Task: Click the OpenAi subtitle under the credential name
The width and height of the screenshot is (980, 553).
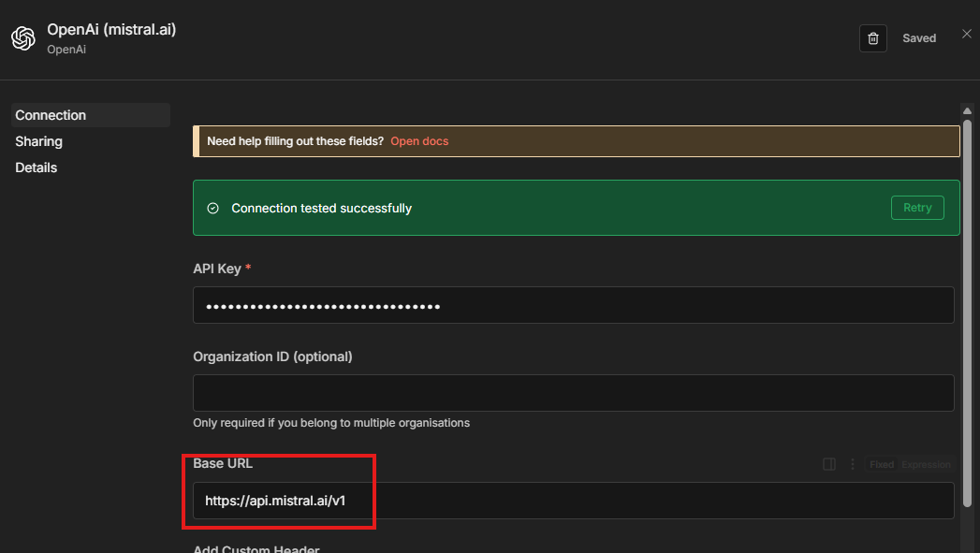Action: (x=66, y=50)
